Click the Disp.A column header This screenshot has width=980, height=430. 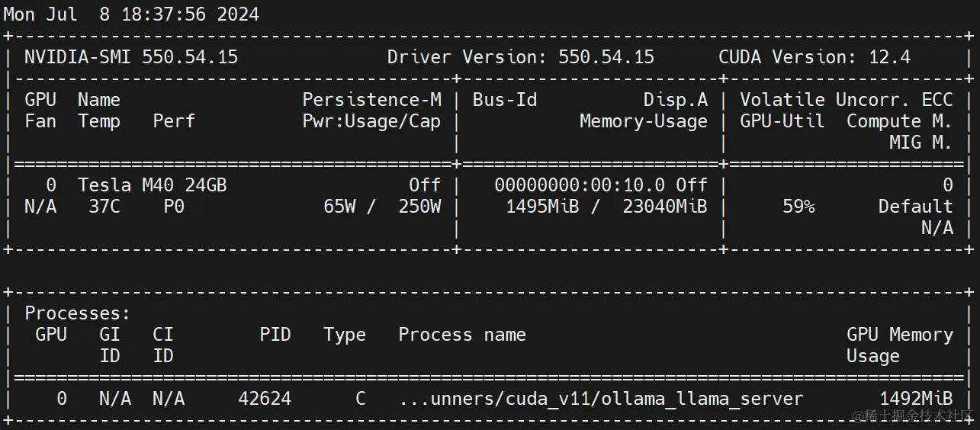tap(676, 100)
